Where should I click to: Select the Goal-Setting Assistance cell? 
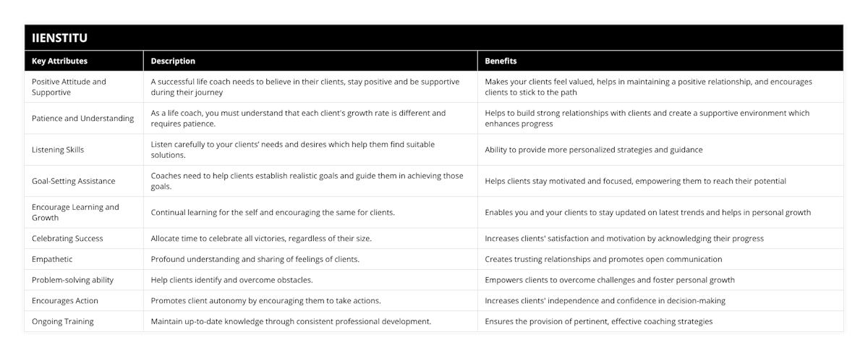coord(74,181)
